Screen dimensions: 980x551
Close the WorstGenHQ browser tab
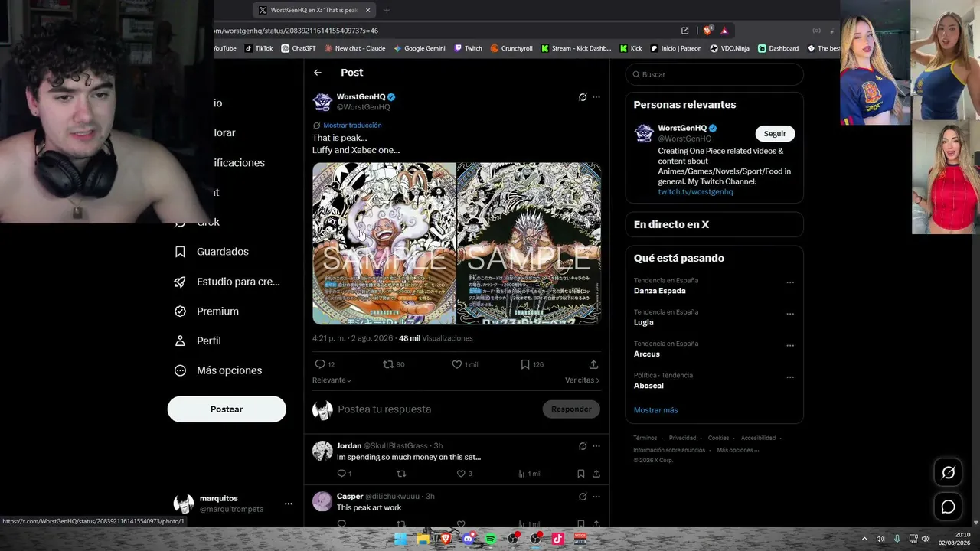(367, 10)
